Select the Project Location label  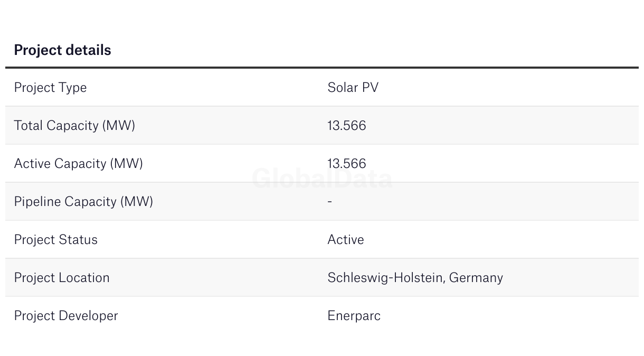[62, 278]
